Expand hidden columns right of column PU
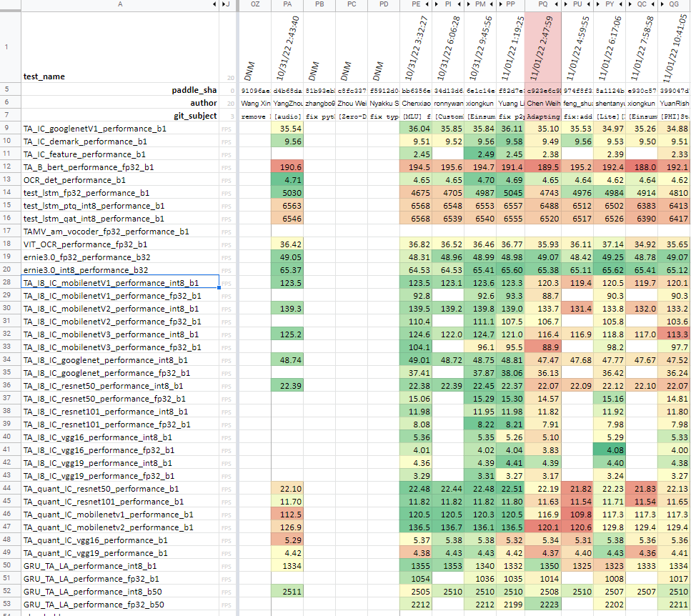This screenshot has width=691, height=616. point(588,4)
